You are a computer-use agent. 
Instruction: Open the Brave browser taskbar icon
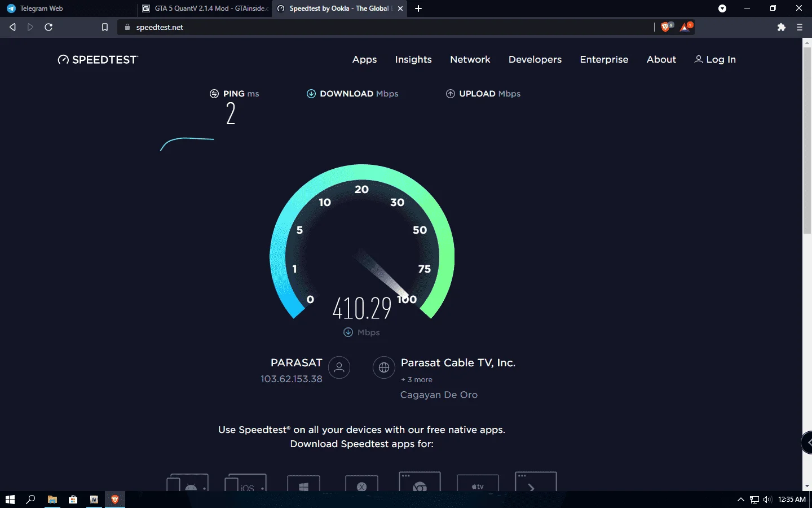[115, 500]
